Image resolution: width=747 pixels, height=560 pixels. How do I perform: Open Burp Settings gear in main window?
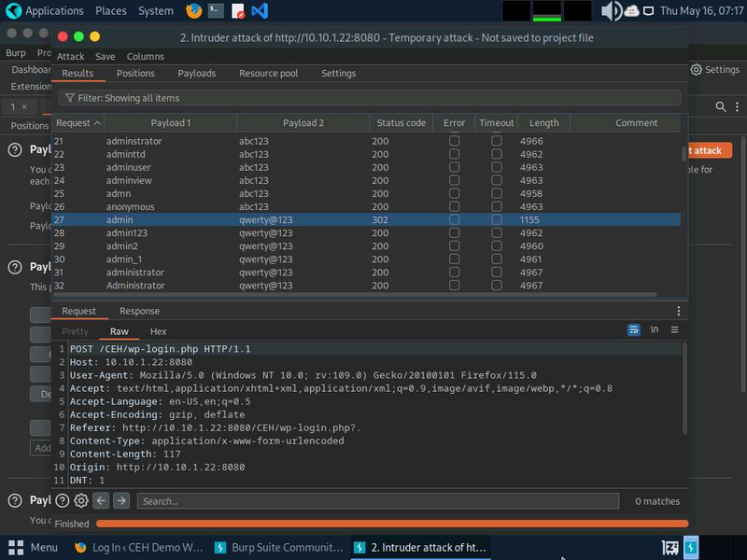(x=696, y=69)
